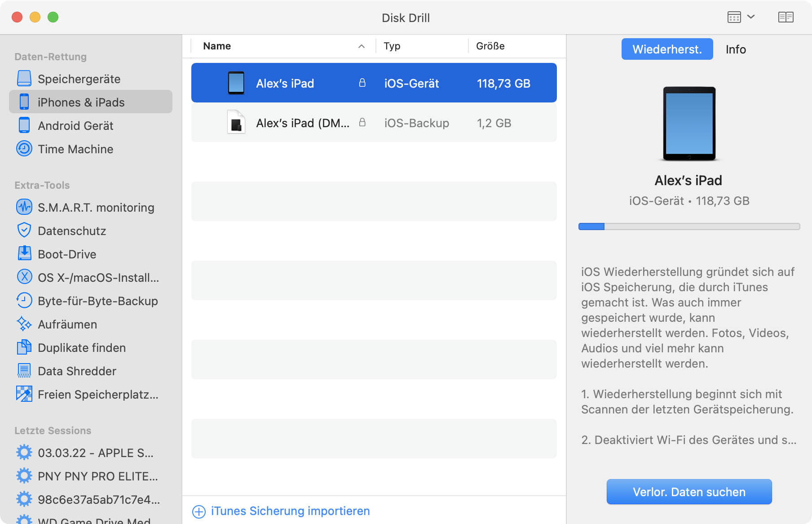Open session PNY PNY PRO ELITE...
The width and height of the screenshot is (812, 524).
[x=91, y=476]
